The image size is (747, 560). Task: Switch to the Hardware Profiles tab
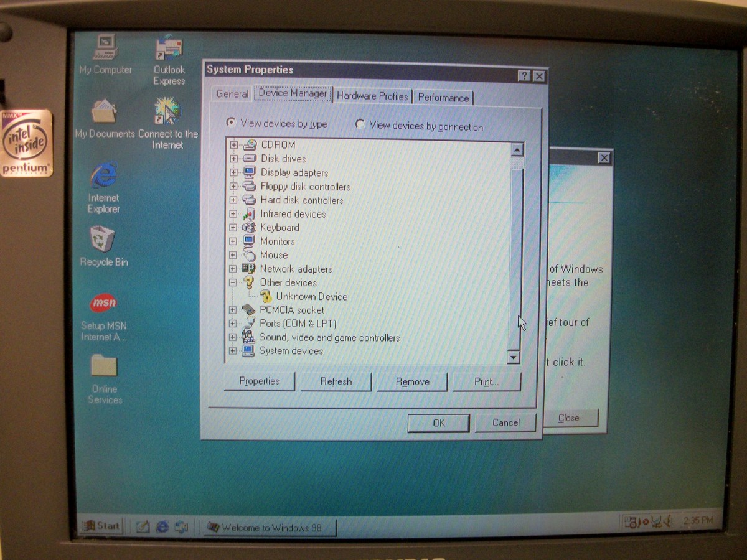click(x=372, y=96)
